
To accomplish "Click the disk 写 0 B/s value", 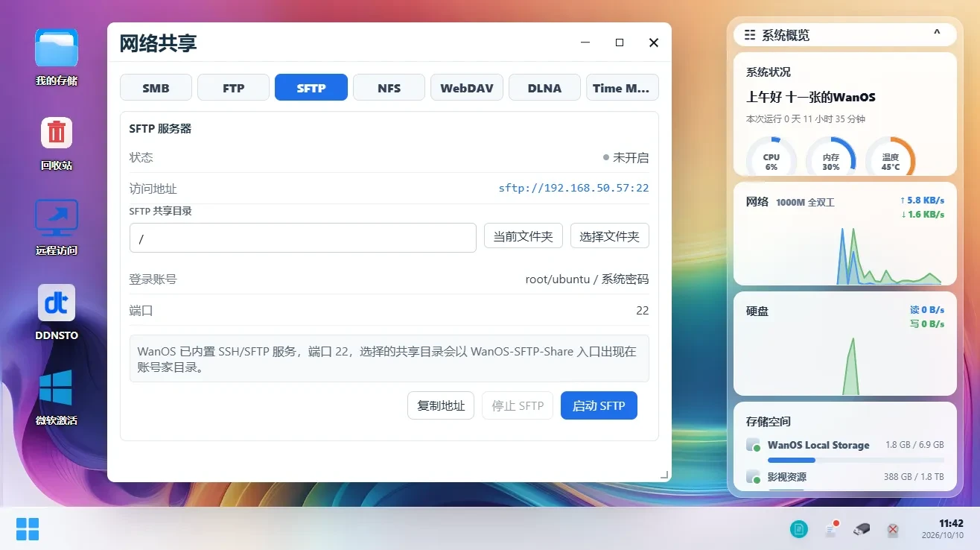I will (926, 323).
